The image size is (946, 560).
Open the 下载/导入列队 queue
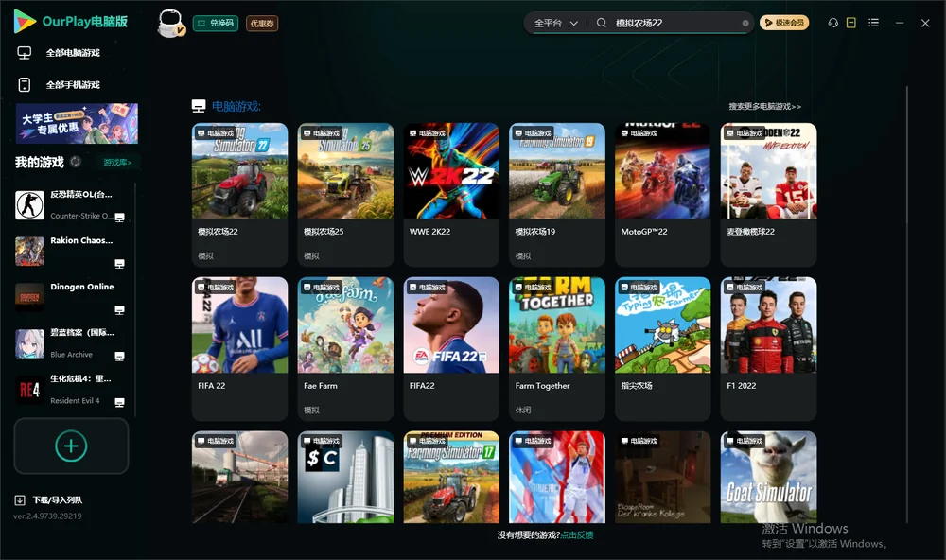click(58, 499)
